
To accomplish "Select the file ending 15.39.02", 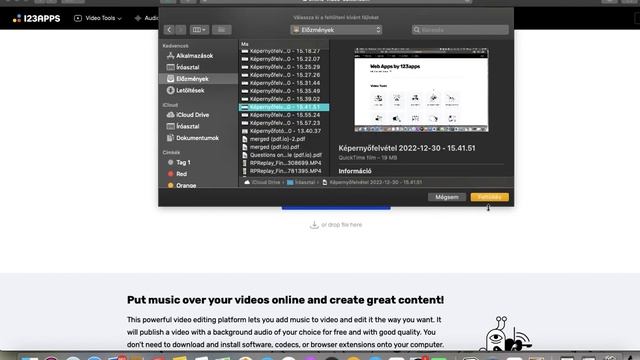I will (284, 99).
